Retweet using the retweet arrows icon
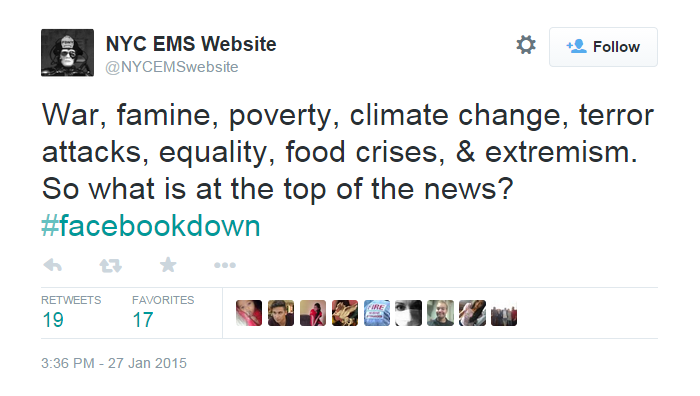Screen dimensions: 700x396 (110, 266)
